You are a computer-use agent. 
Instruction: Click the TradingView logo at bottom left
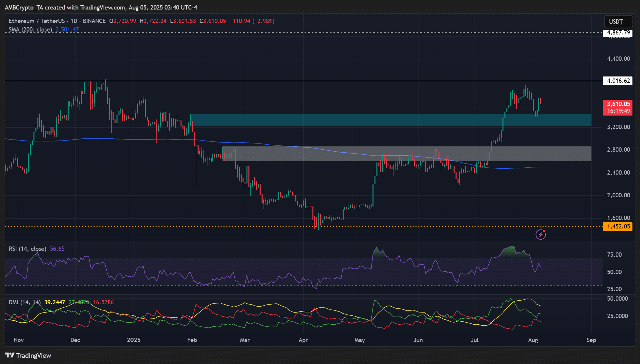pyautogui.click(x=28, y=355)
